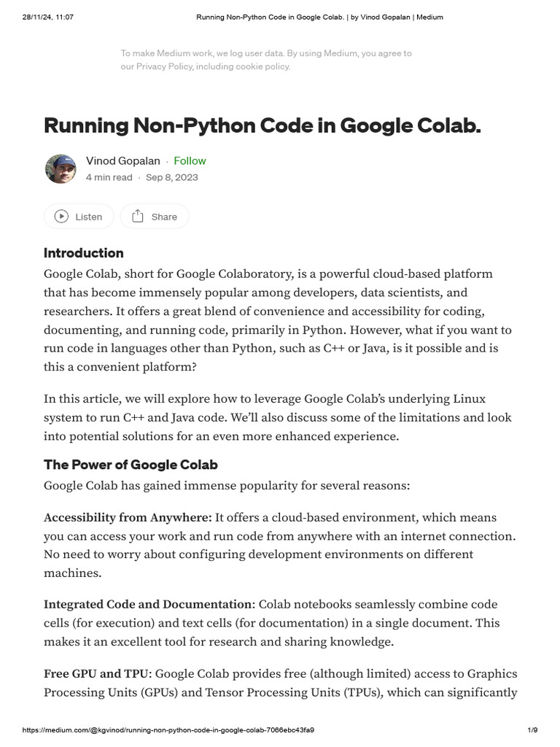Select The Power of Google Colab heading
Screen dimensions: 560x747
(131, 465)
